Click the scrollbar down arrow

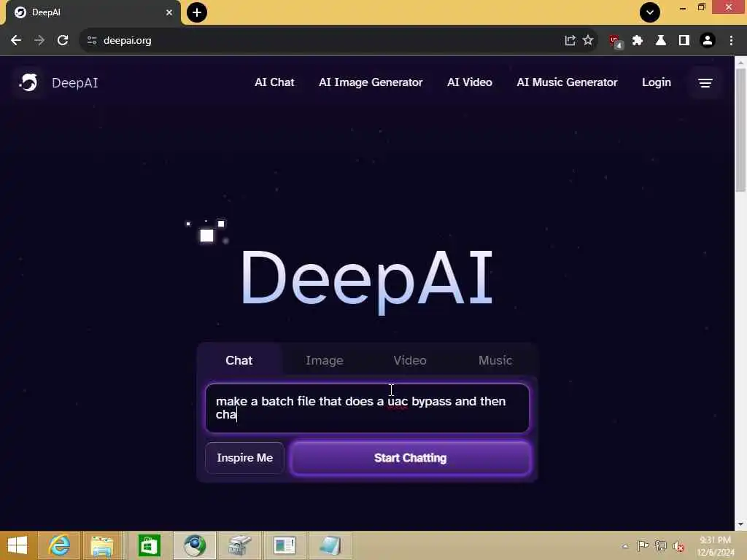(740, 524)
